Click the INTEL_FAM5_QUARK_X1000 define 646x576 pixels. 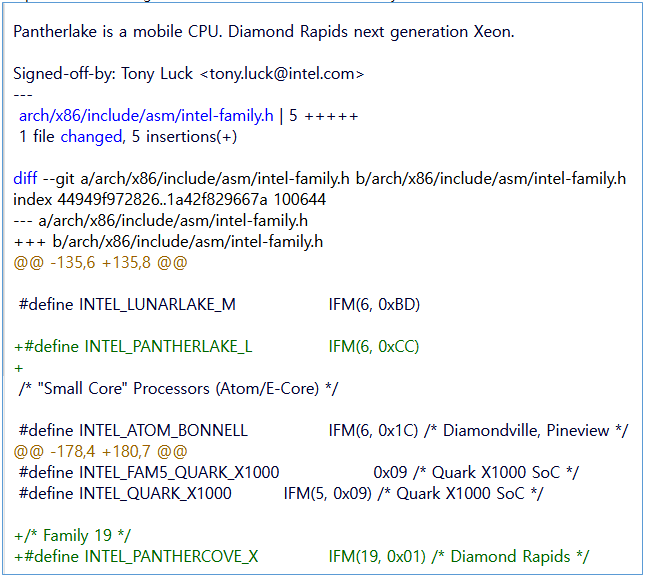point(149,473)
